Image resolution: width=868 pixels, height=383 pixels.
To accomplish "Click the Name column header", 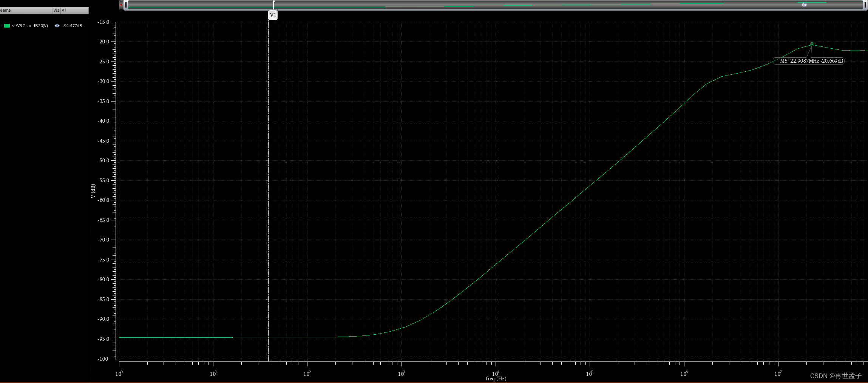I will pyautogui.click(x=26, y=10).
